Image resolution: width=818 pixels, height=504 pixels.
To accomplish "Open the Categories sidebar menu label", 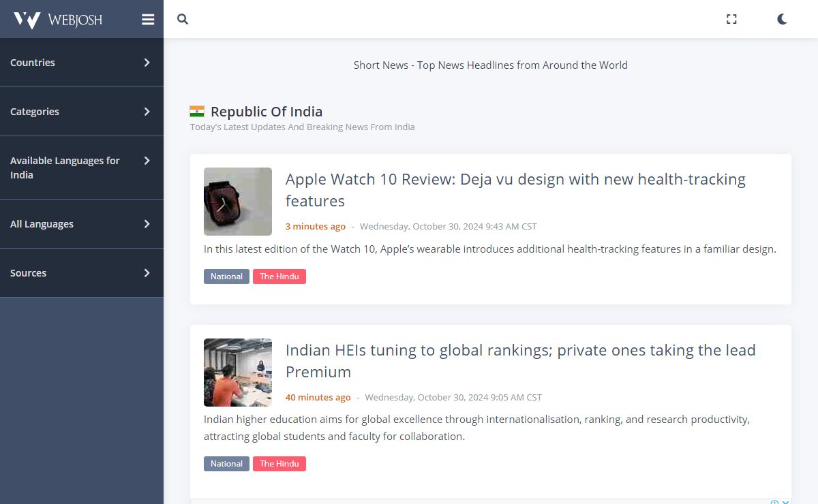I will pyautogui.click(x=35, y=112).
